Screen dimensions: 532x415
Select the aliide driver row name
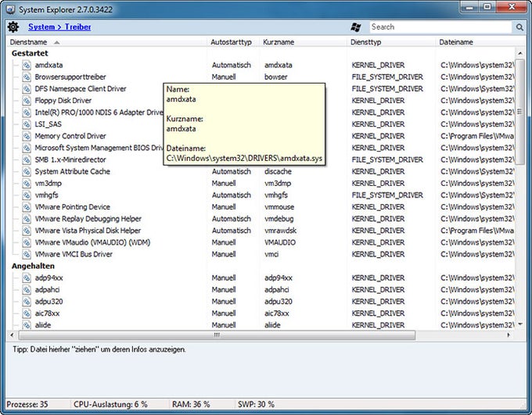tap(43, 325)
